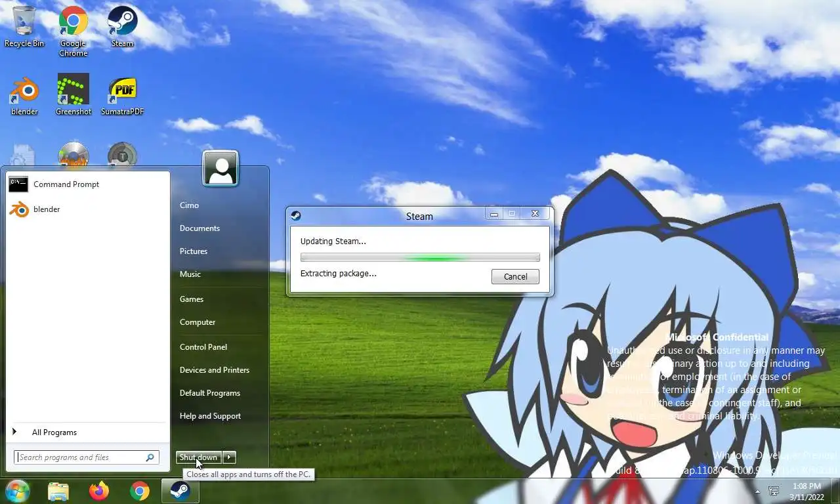
Task: Select the blender desktop shortcut
Action: pyautogui.click(x=24, y=95)
